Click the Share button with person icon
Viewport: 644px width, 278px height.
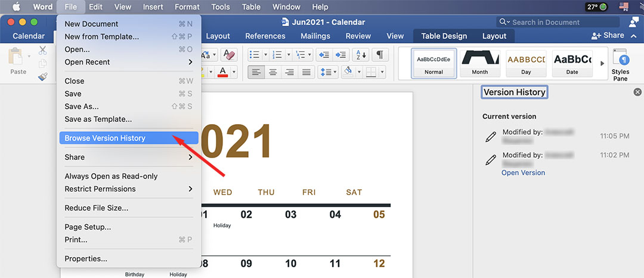point(608,36)
